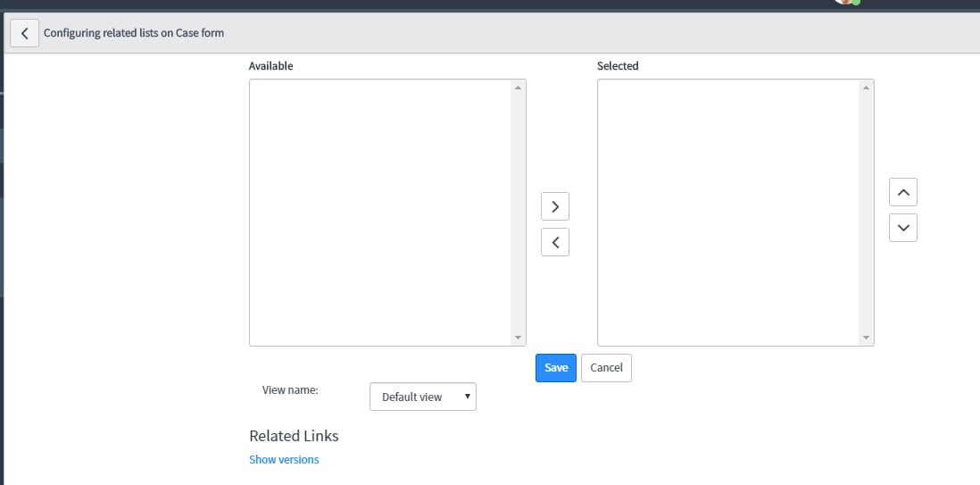The height and width of the screenshot is (485, 980).
Task: Go back using the header back arrow
Action: point(24,33)
